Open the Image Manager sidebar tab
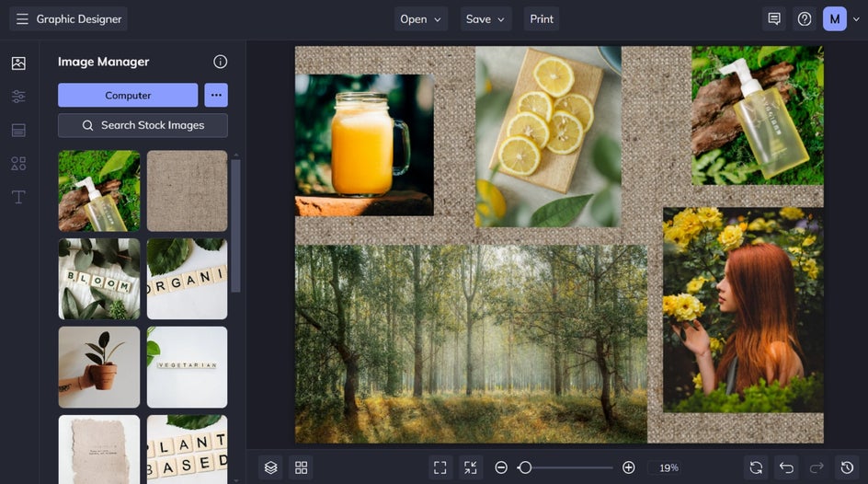Image resolution: width=868 pixels, height=484 pixels. click(x=18, y=63)
